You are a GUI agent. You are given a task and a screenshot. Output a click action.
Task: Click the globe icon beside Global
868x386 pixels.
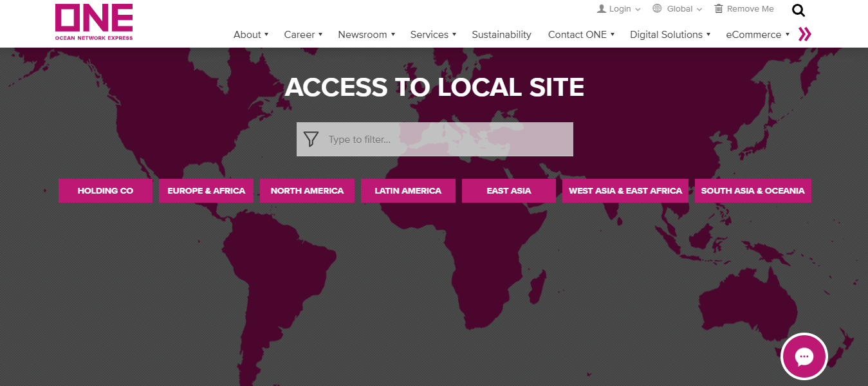[657, 9]
